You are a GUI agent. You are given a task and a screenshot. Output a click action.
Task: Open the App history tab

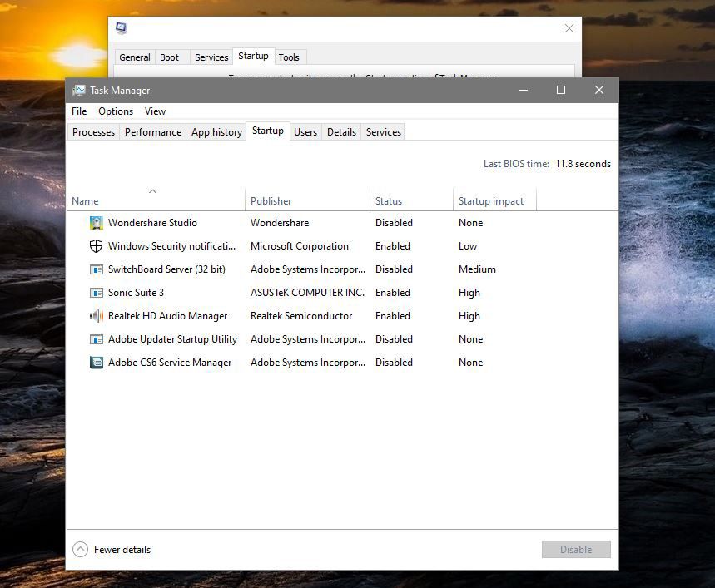pyautogui.click(x=216, y=131)
